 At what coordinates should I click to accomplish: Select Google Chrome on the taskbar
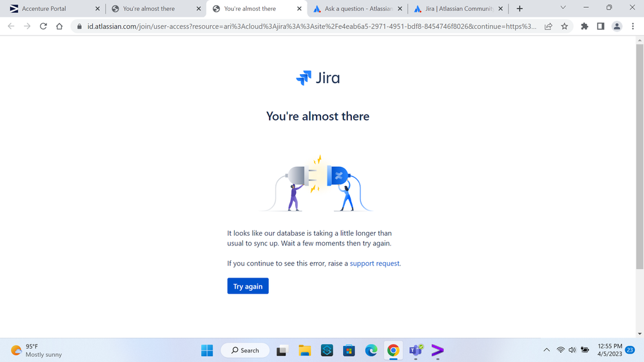[393, 350]
